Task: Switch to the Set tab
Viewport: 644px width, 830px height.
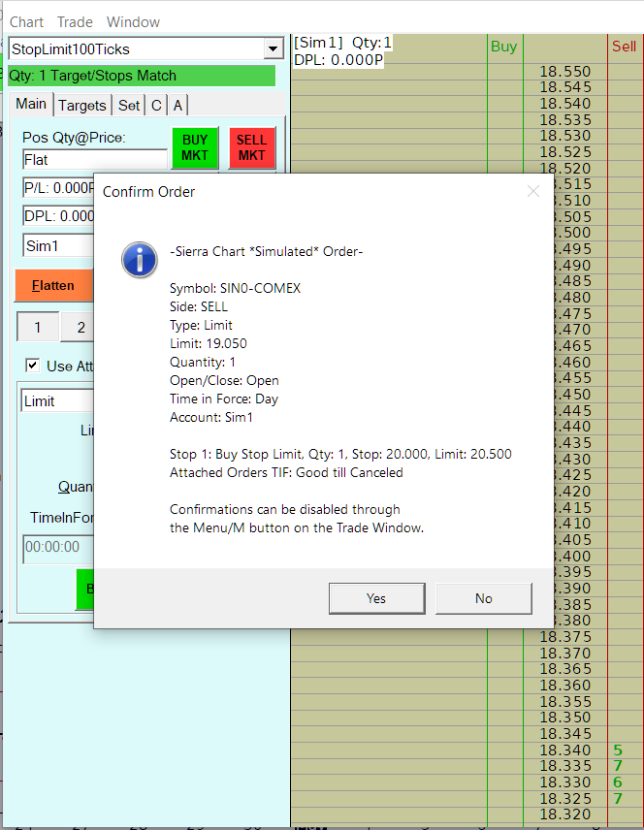Action: tap(129, 106)
